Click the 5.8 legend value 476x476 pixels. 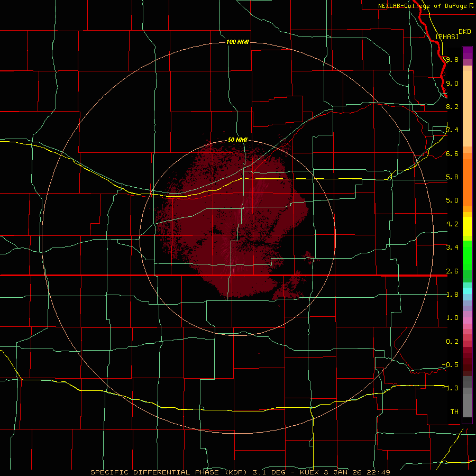coord(452,177)
